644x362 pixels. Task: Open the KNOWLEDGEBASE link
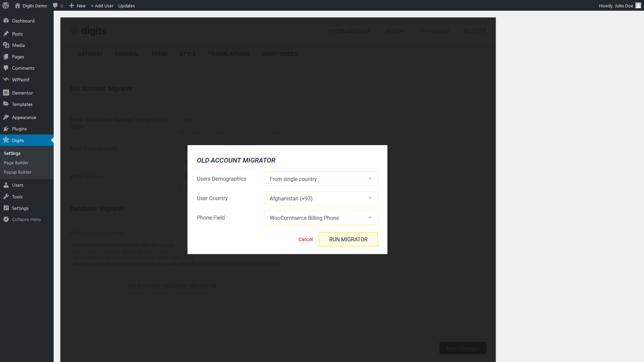tap(349, 31)
